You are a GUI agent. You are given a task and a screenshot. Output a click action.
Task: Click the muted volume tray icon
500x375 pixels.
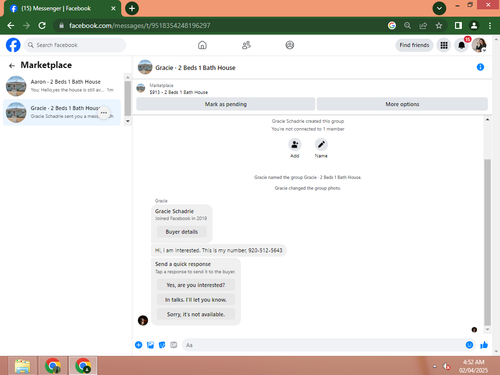(447, 366)
